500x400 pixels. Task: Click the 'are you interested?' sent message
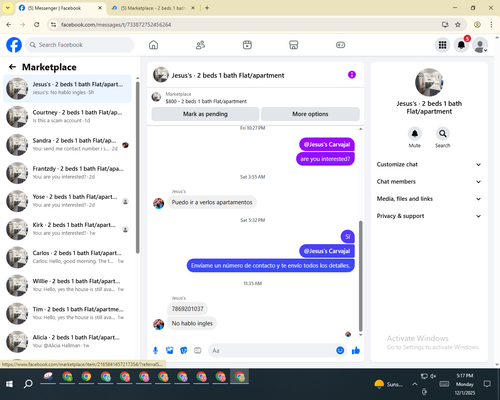tap(325, 159)
